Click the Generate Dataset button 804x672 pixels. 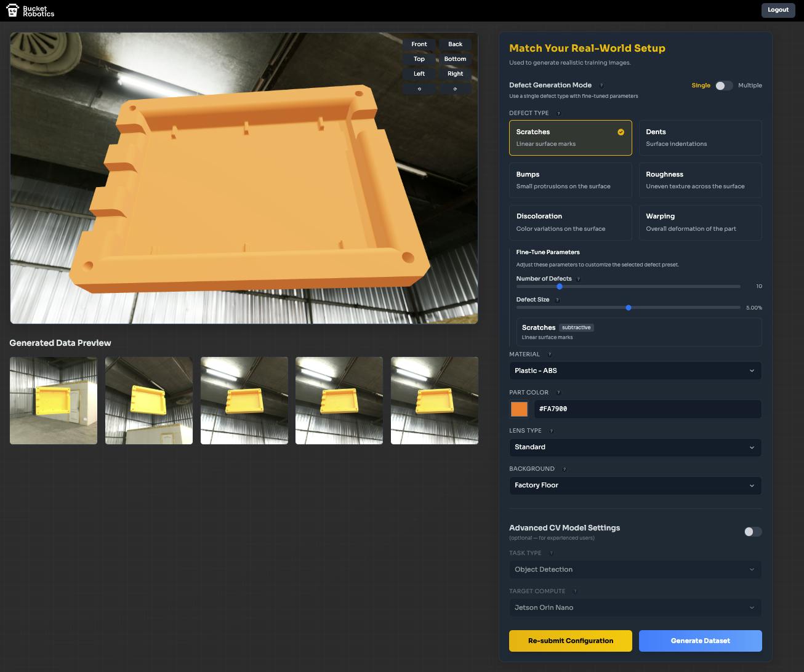pos(700,641)
